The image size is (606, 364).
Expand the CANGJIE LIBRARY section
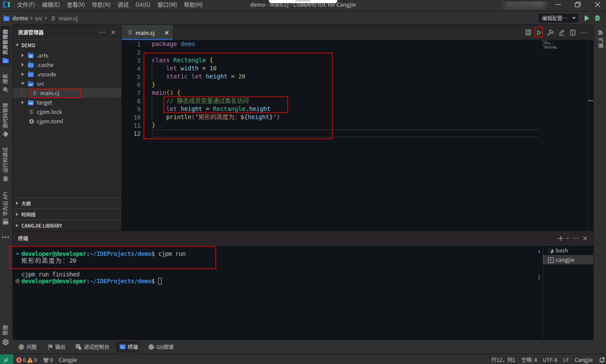pos(67,226)
